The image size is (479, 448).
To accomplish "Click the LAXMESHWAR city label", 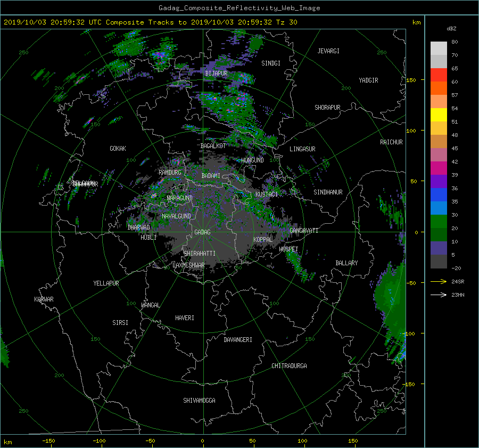I will point(188,265).
